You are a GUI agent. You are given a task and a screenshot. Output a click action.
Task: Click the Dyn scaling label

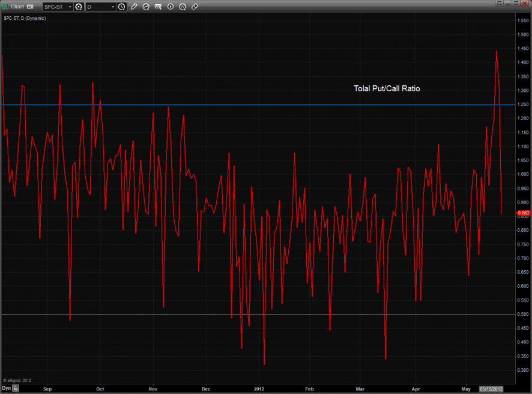[x=7, y=388]
